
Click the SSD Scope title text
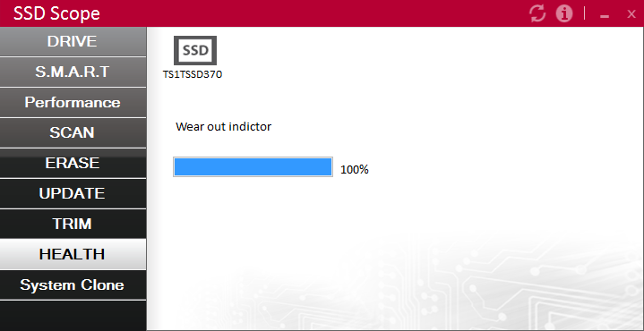56,13
